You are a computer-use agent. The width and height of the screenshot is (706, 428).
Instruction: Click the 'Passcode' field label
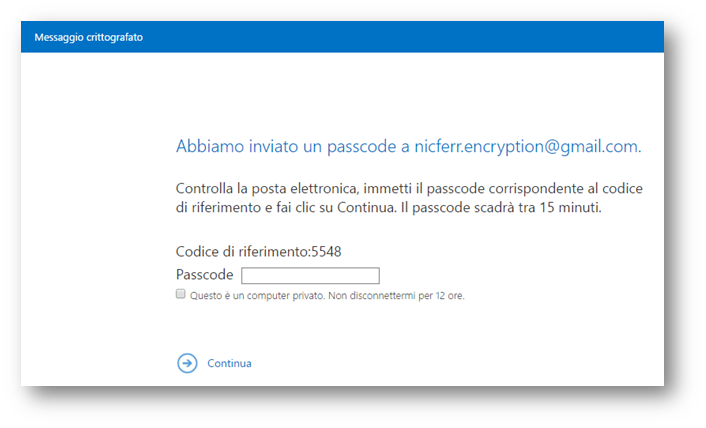(204, 275)
